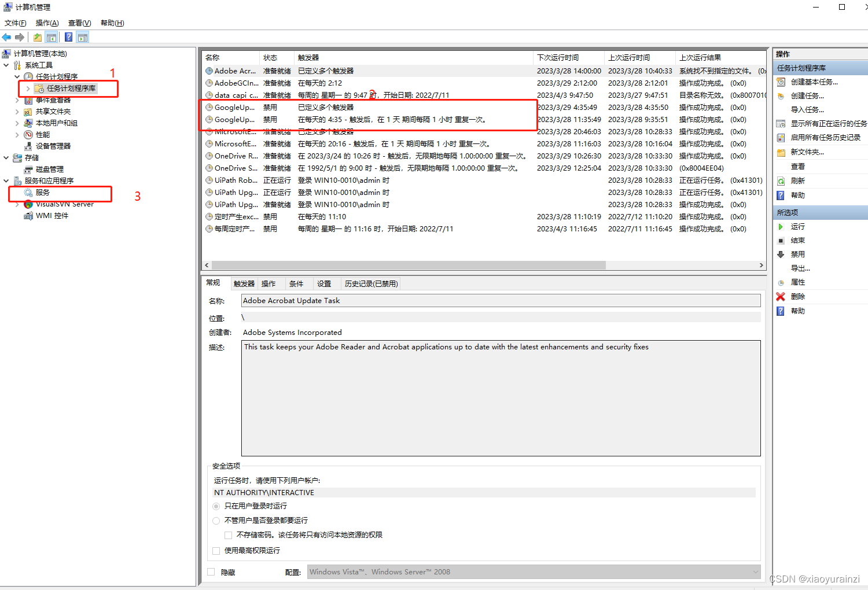The width and height of the screenshot is (868, 590).
Task: Click the Up One Level folder icon
Action: (x=38, y=38)
